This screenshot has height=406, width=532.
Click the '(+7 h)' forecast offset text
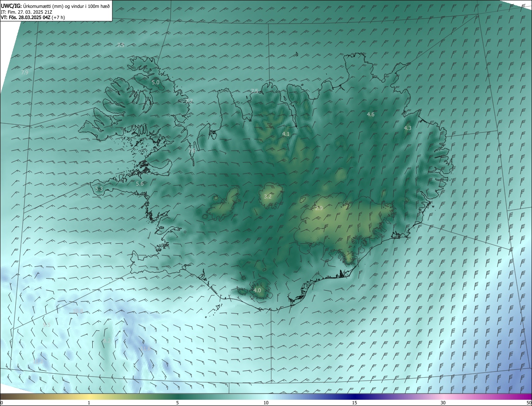point(58,17)
